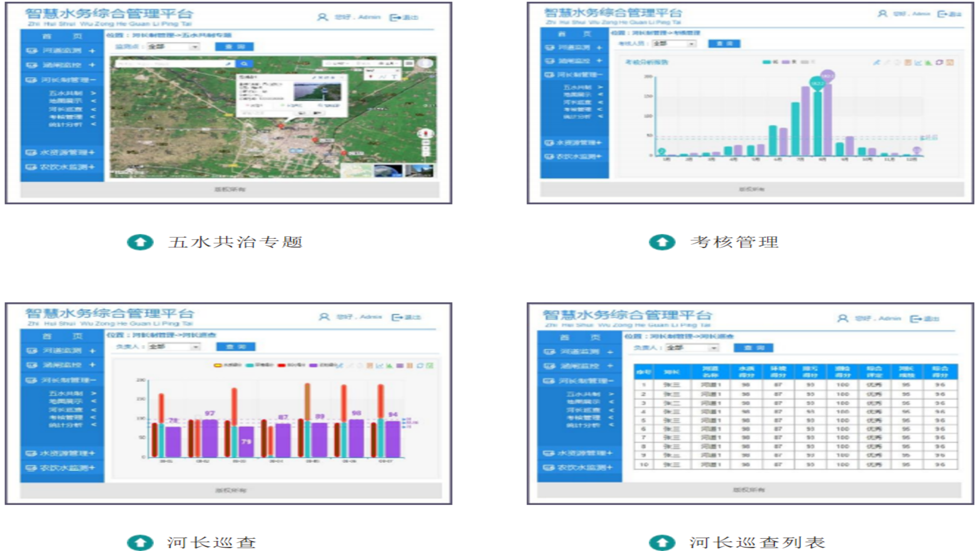Viewport: 980px width, 551px height.
Task: Toggle the teal legend series in 考核管理 chart
Action: click(x=767, y=62)
